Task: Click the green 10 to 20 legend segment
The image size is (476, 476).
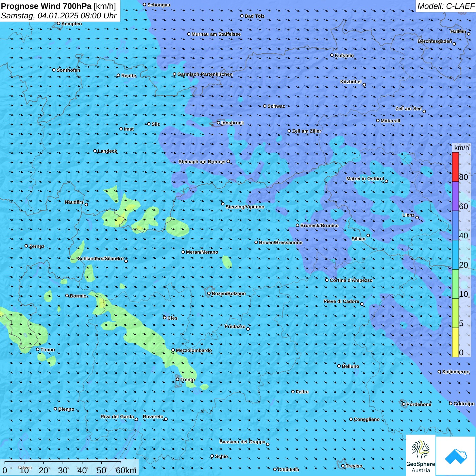Action: pos(455,284)
